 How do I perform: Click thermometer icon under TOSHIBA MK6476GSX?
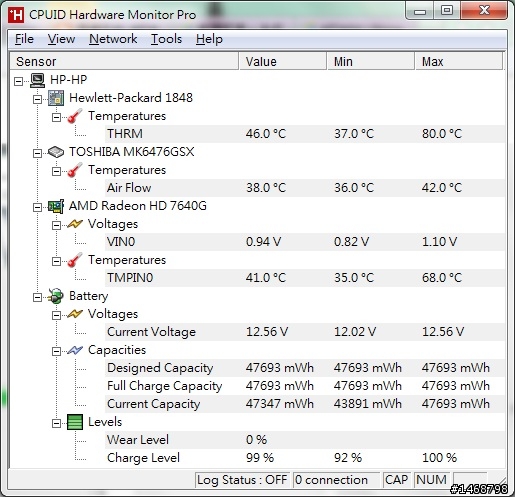click(x=75, y=170)
